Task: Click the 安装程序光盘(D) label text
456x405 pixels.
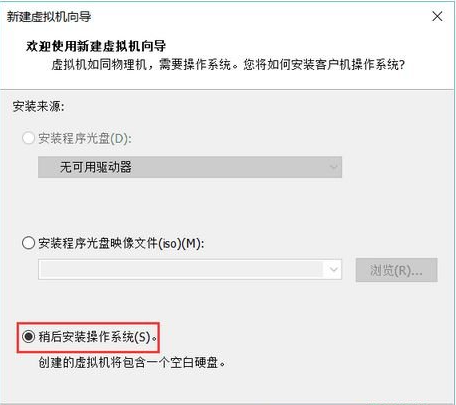Action: pos(85,138)
